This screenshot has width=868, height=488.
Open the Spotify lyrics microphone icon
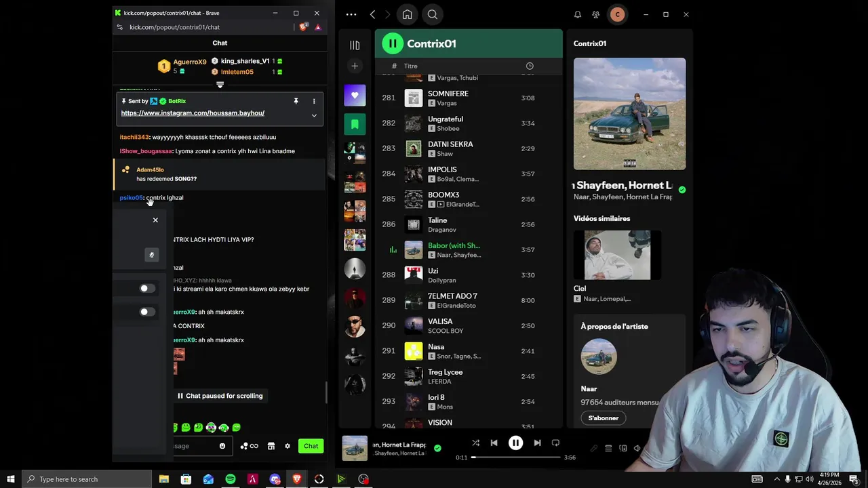pyautogui.click(x=594, y=448)
